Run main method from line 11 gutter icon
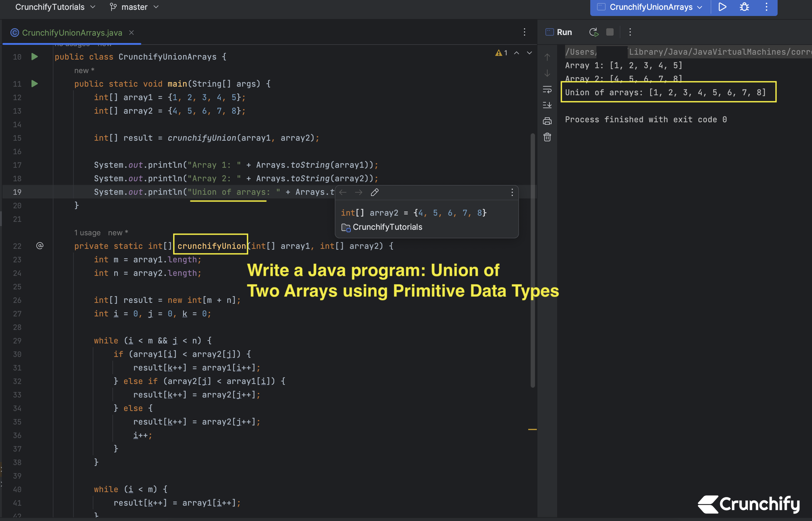This screenshot has width=812, height=521. 34,84
